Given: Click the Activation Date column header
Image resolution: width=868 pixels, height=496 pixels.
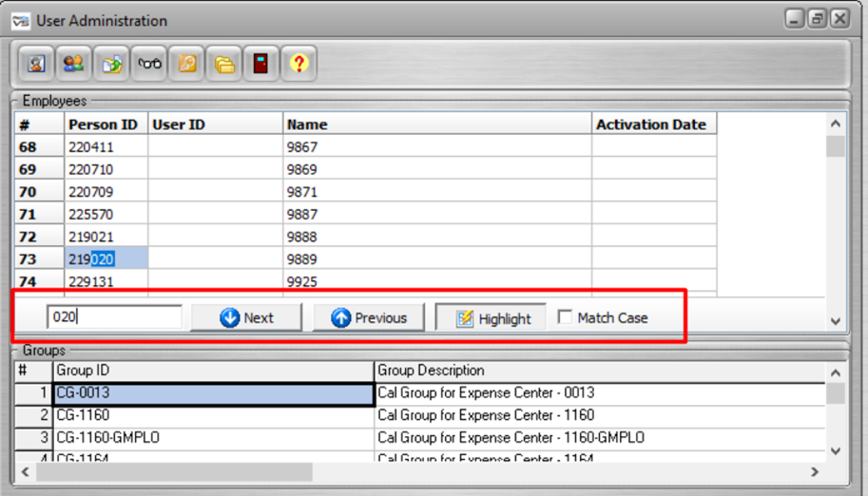Looking at the screenshot, I should tap(654, 124).
